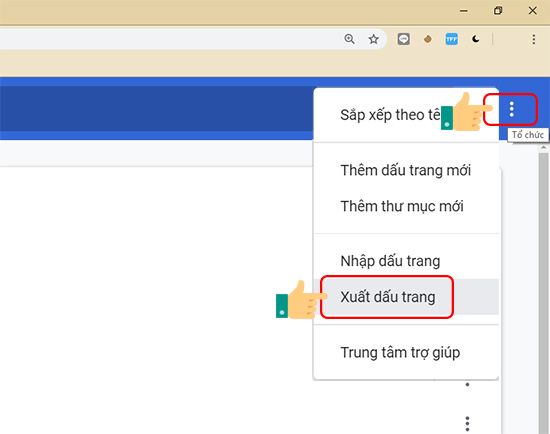Select Sắp xếp theo tên menu item
Viewport: 550px width, 434px height.
(x=406, y=115)
